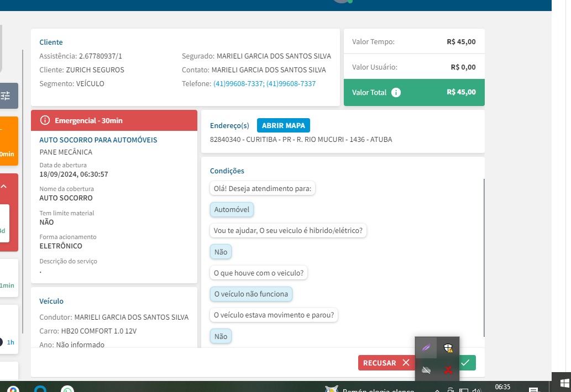The height and width of the screenshot is (392, 571).
Task: Click the Cliente section heading
Action: tap(51, 42)
